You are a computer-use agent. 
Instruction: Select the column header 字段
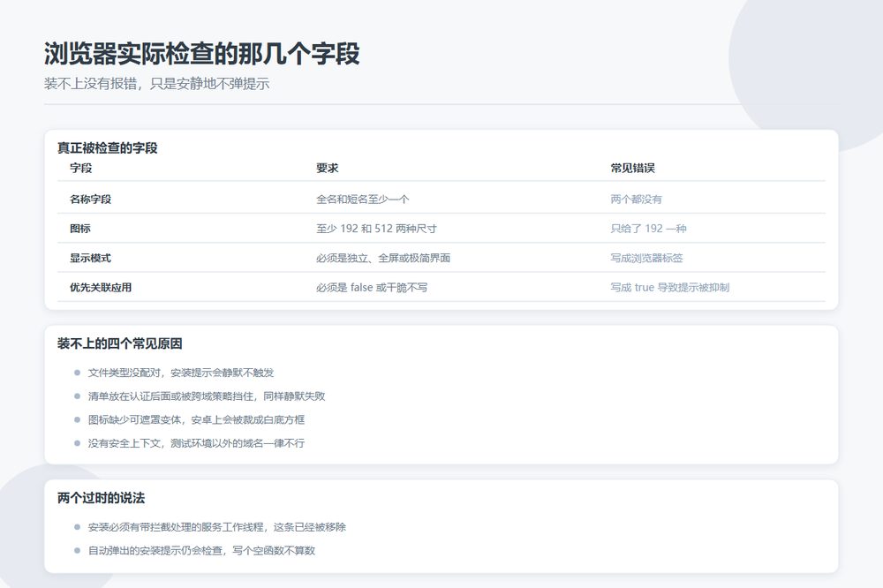[80, 168]
